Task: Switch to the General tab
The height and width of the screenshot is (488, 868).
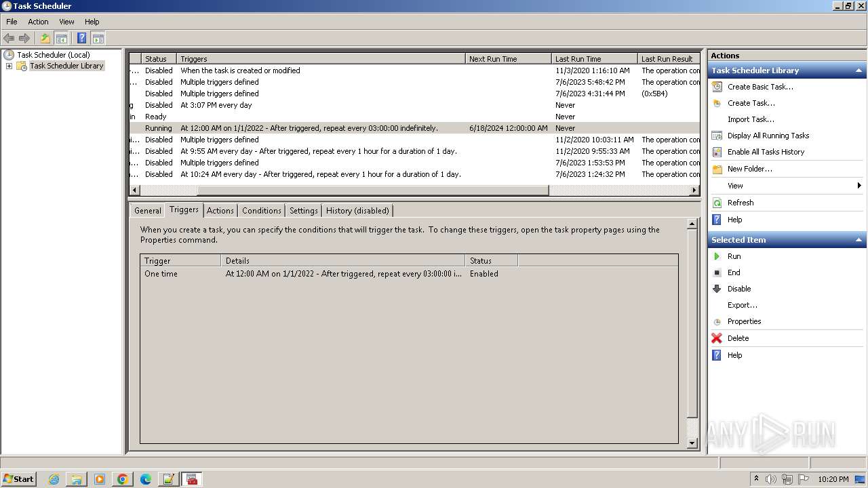Action: pyautogui.click(x=148, y=211)
